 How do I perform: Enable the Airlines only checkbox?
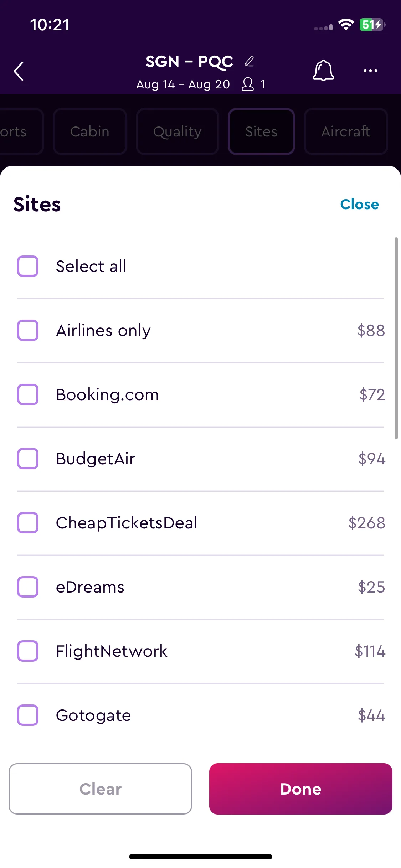(28, 330)
